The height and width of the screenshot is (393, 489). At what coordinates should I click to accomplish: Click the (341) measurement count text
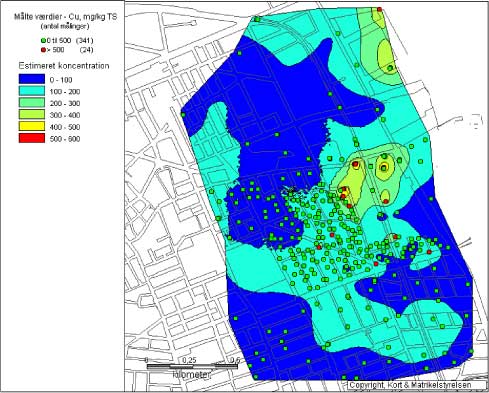(84, 41)
